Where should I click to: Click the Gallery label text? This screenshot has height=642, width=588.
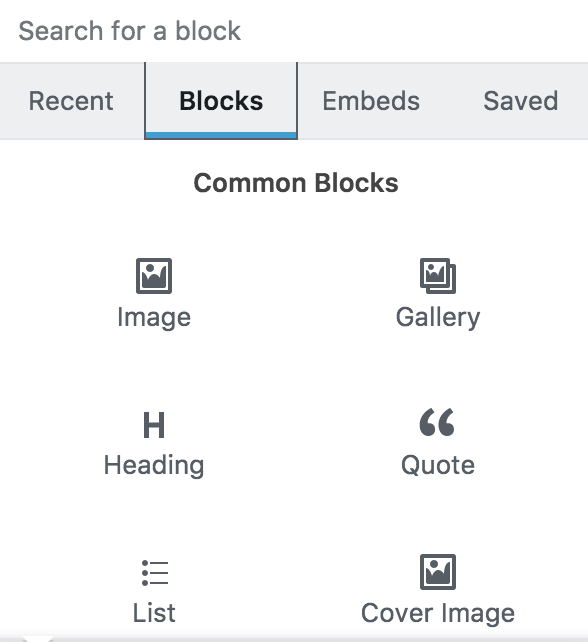pos(438,318)
